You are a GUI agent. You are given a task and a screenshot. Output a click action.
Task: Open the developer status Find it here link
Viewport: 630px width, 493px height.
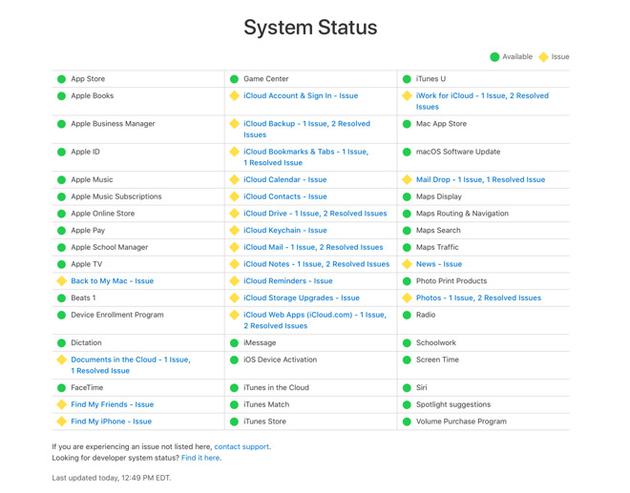[200, 457]
